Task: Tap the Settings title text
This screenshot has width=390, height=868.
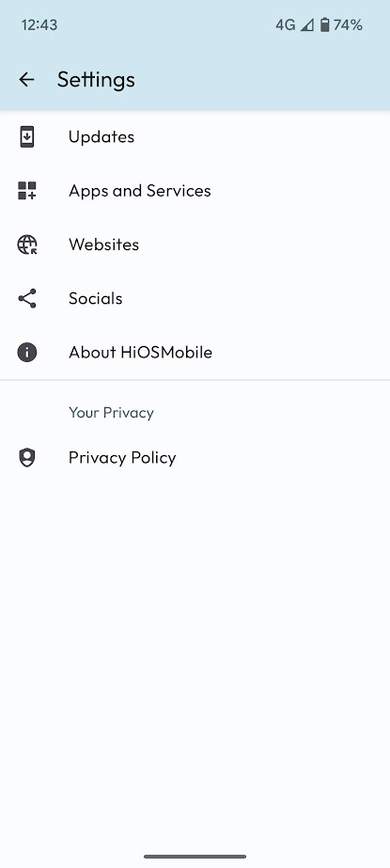Action: click(96, 80)
